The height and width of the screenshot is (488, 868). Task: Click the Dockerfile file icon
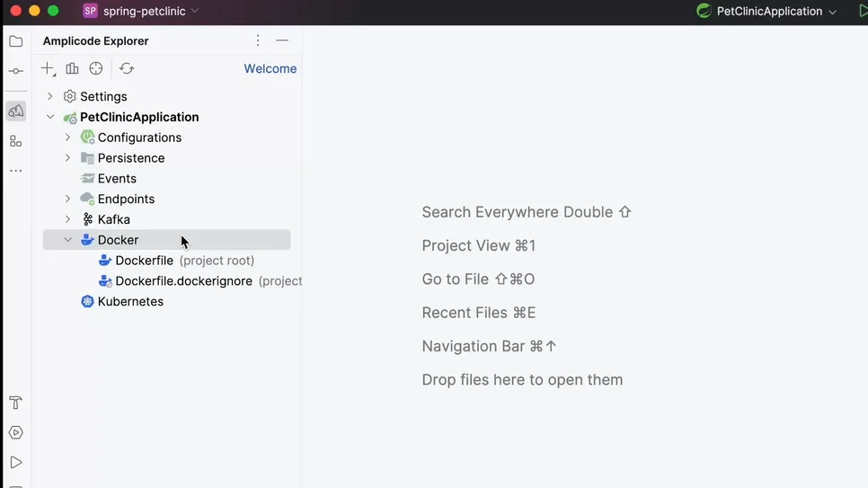105,261
